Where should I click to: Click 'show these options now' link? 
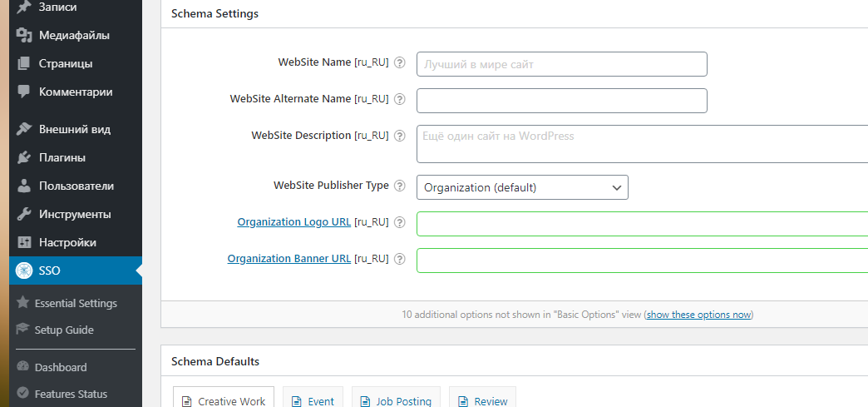coord(698,315)
